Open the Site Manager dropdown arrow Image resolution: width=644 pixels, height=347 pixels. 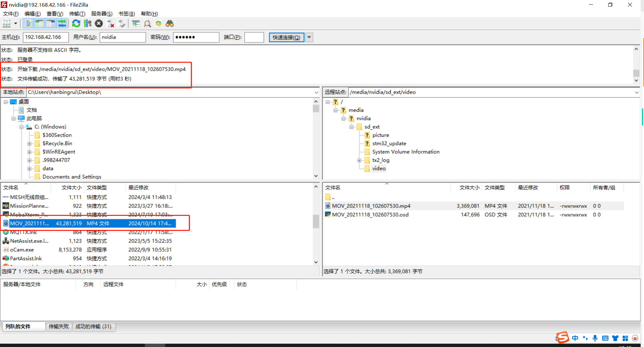pos(15,24)
